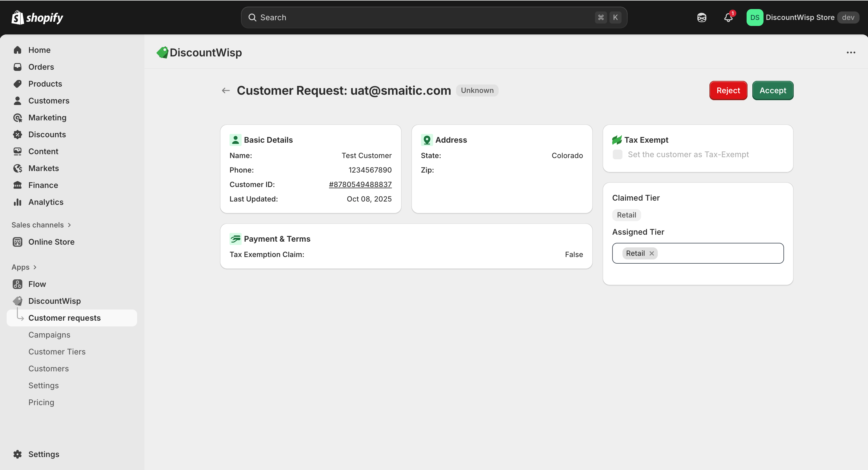
Task: Open customer ID #8780549488837 link
Action: click(x=360, y=185)
